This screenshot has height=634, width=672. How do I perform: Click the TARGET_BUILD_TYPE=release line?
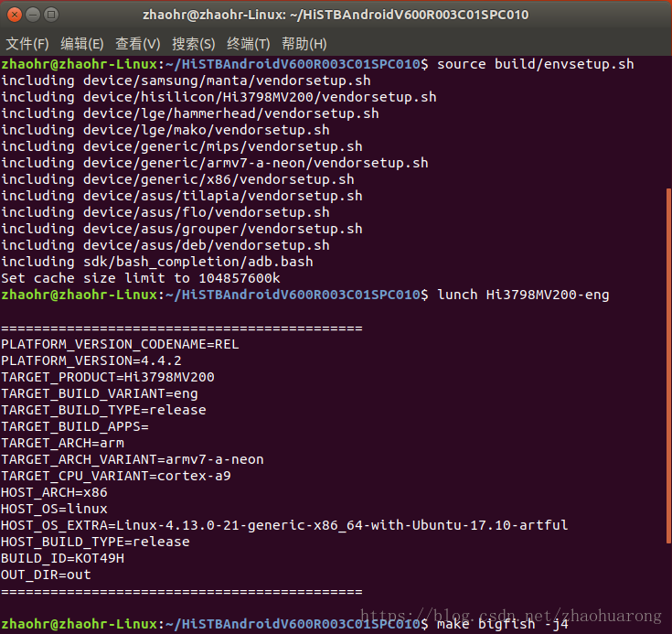[x=103, y=410]
